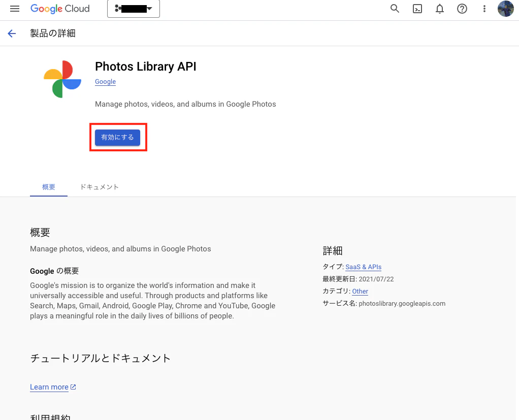Open the project selector dropdown
The height and width of the screenshot is (420, 519).
point(134,9)
